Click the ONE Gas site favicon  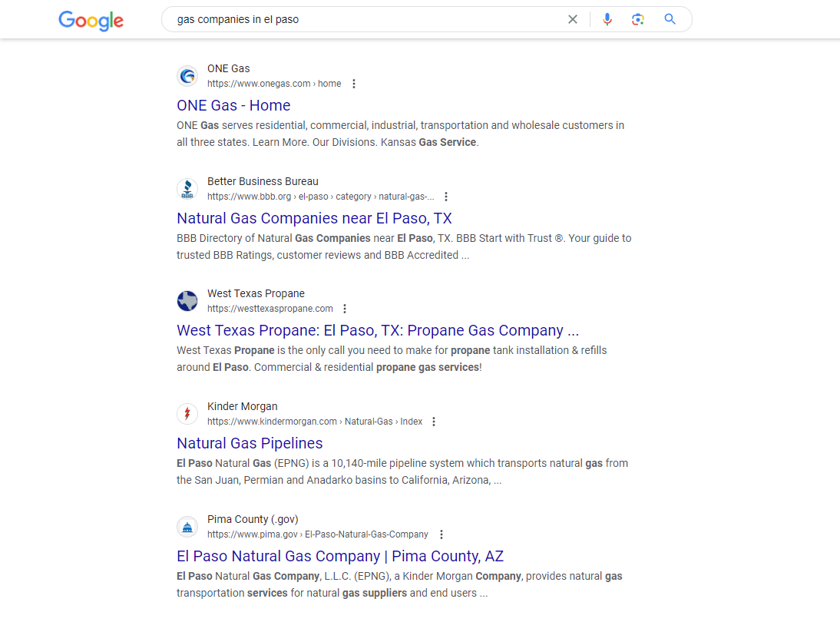point(187,76)
